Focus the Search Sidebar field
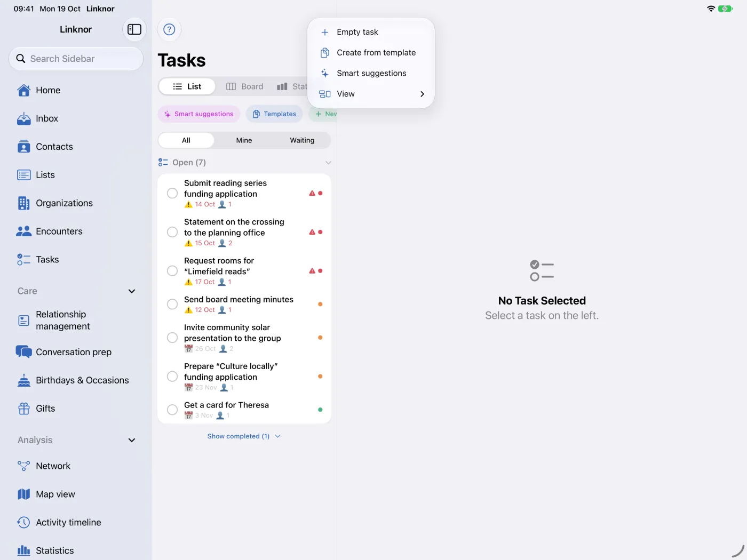Screen dimensions: 747x560 (x=76, y=59)
